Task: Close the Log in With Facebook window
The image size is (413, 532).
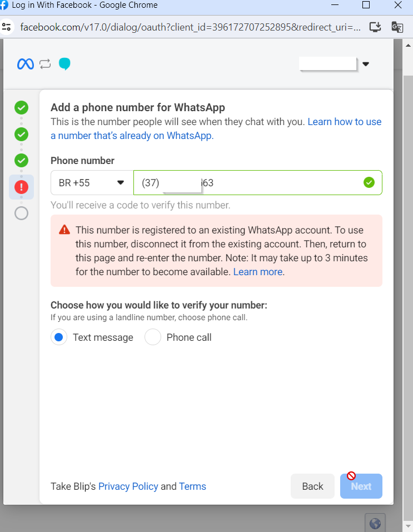Action: 398,5
